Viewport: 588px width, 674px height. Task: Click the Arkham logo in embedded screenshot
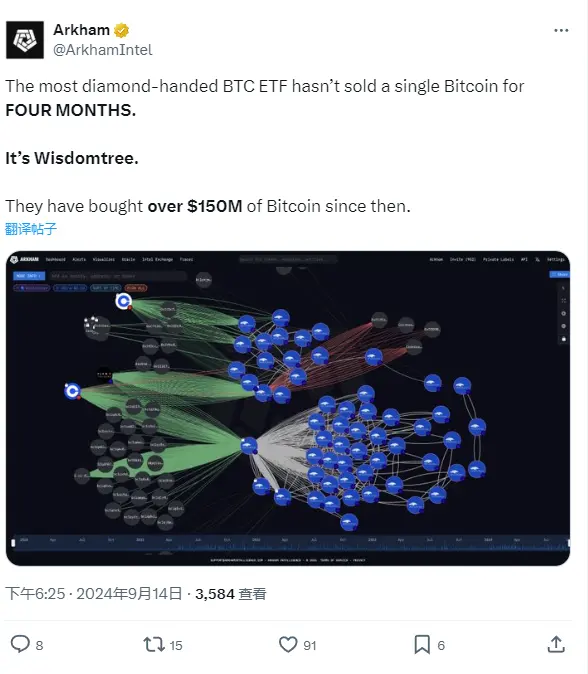click(x=25, y=260)
